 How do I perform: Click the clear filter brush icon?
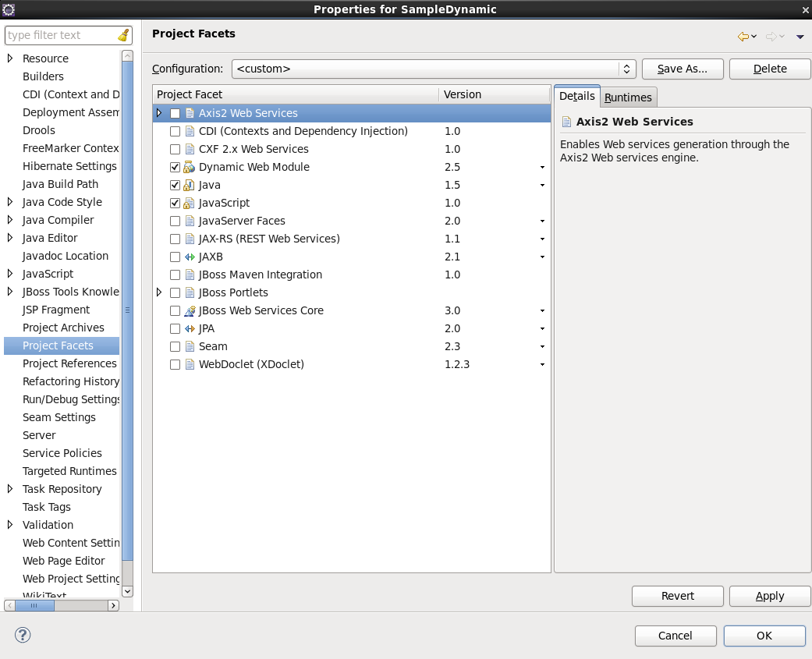point(124,35)
